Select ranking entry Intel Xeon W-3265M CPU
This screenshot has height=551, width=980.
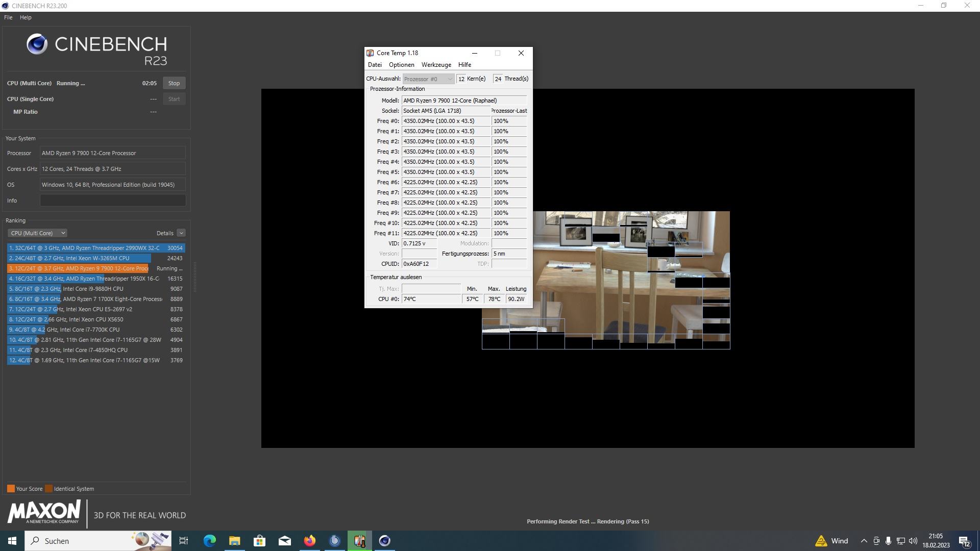point(96,258)
